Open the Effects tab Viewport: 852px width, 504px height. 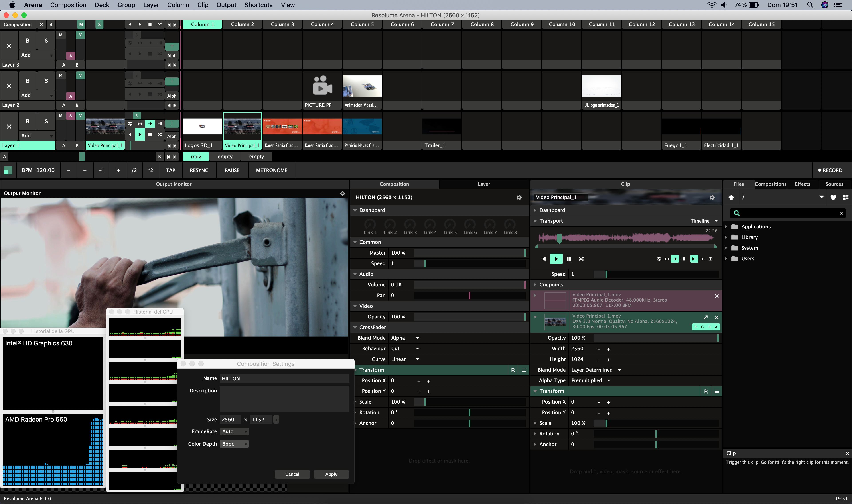click(802, 184)
